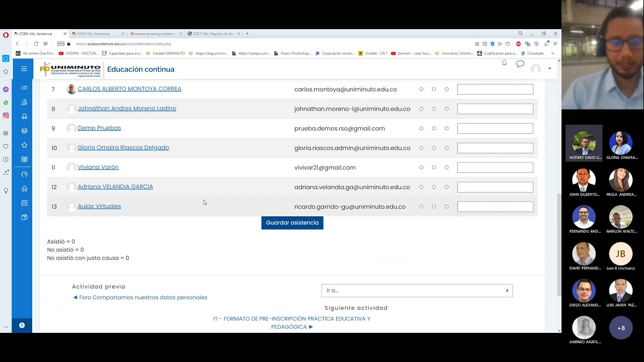644x362 pixels.
Task: Open the calendar icon in blue sidebar
Action: (x=24, y=203)
